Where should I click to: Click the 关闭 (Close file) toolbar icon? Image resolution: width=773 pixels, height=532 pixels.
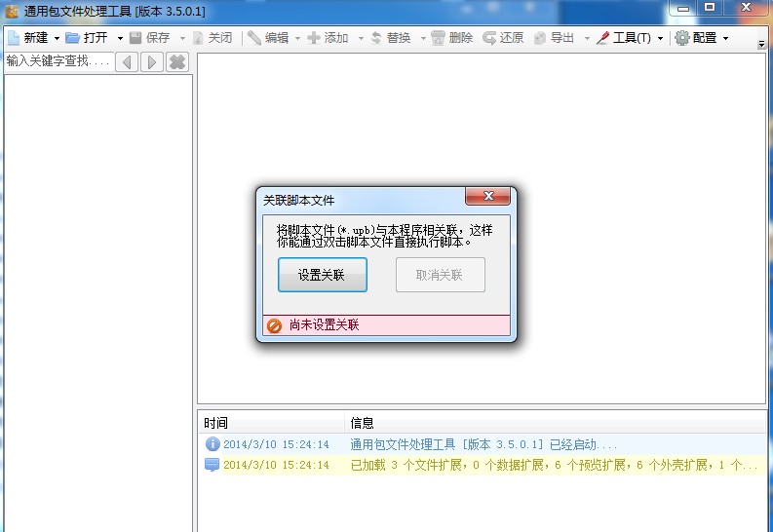coord(199,38)
